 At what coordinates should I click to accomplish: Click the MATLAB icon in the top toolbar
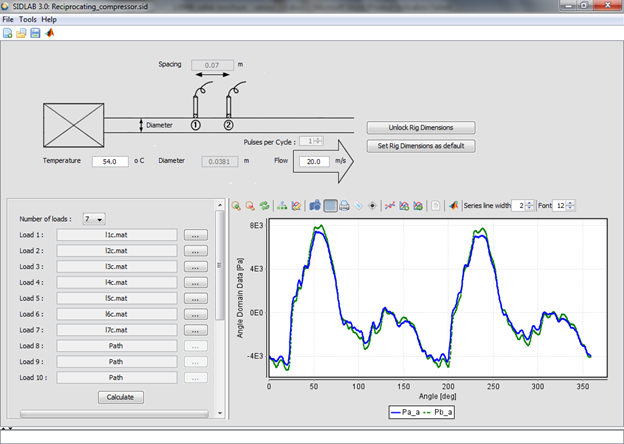(49, 33)
